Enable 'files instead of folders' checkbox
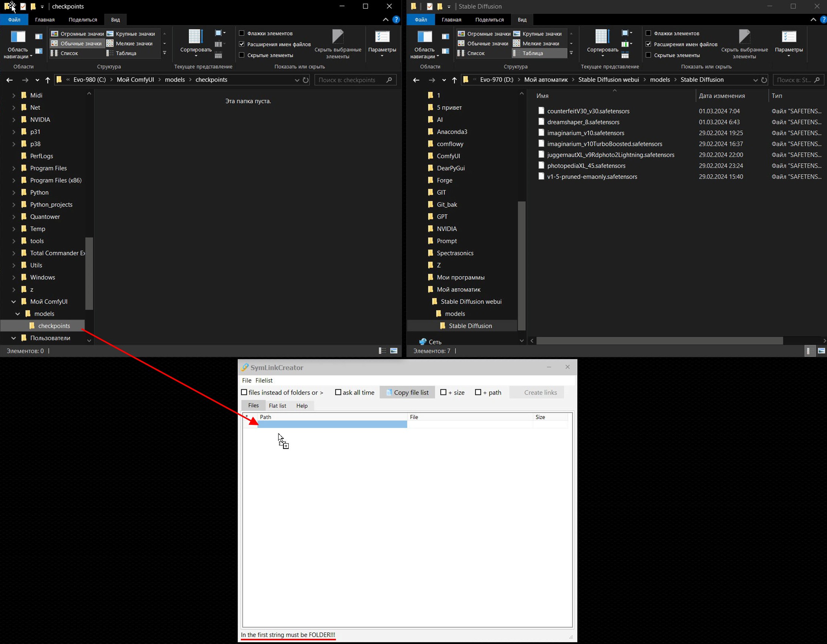This screenshot has height=644, width=827. click(x=244, y=393)
